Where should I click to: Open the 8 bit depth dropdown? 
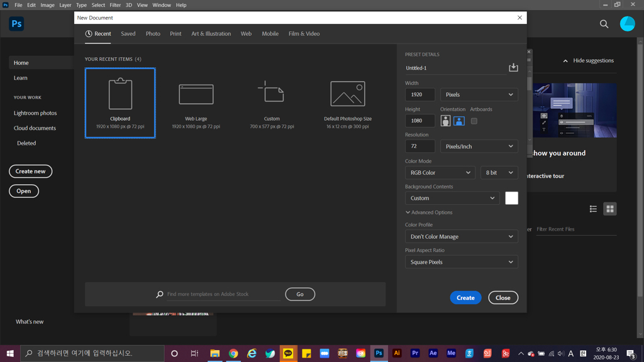[499, 173]
